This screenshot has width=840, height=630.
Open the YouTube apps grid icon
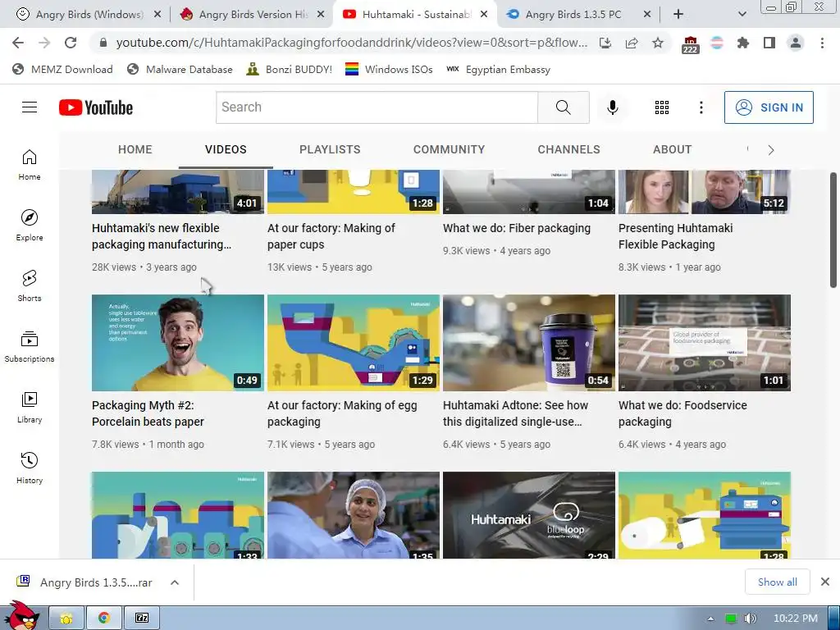[662, 107]
